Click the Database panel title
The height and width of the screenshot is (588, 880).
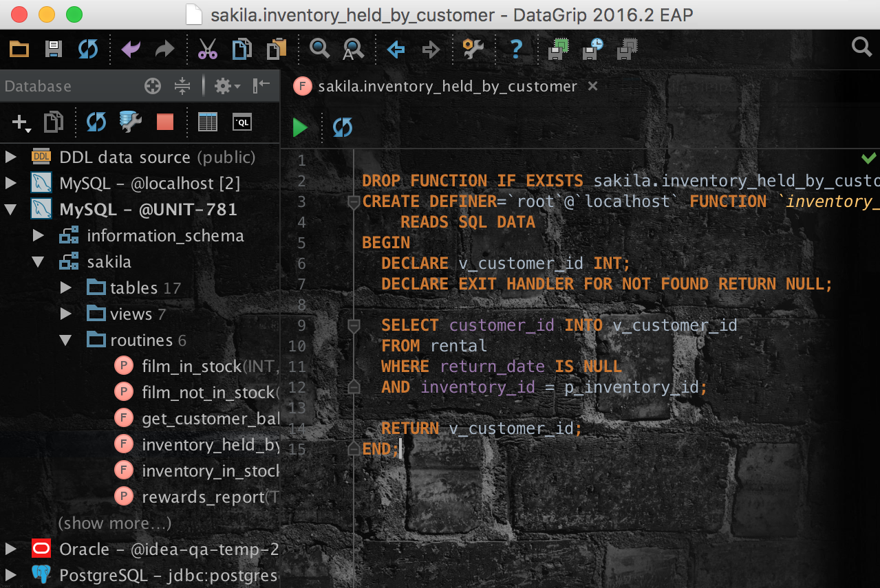(x=38, y=86)
